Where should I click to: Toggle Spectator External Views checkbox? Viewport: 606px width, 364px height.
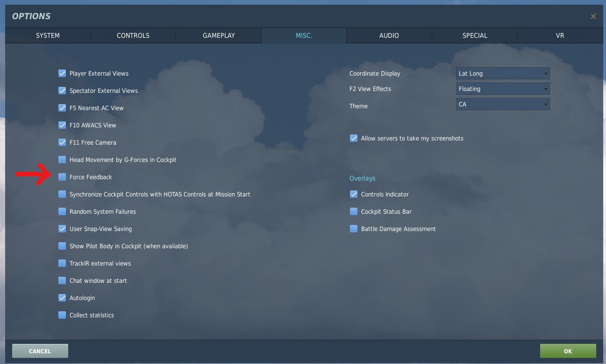[x=62, y=91]
